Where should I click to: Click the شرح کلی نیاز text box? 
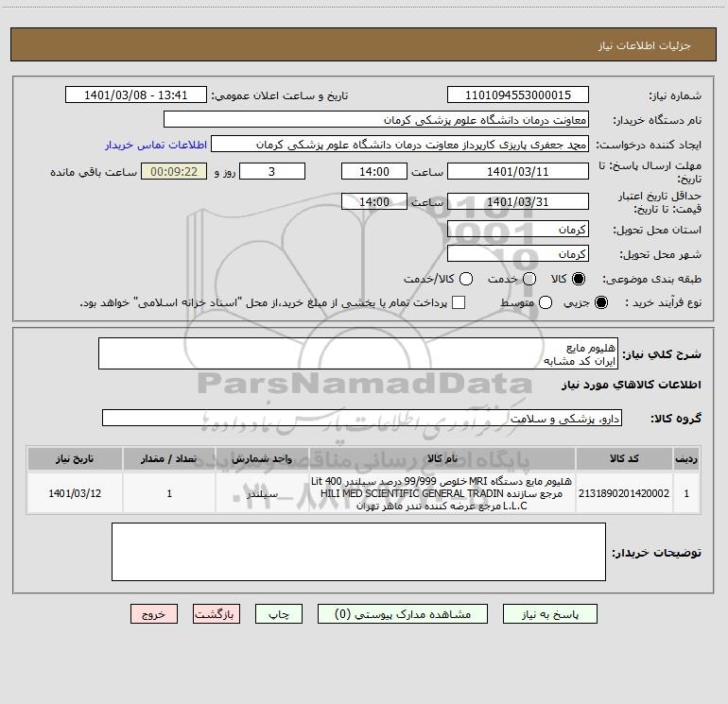(358, 353)
